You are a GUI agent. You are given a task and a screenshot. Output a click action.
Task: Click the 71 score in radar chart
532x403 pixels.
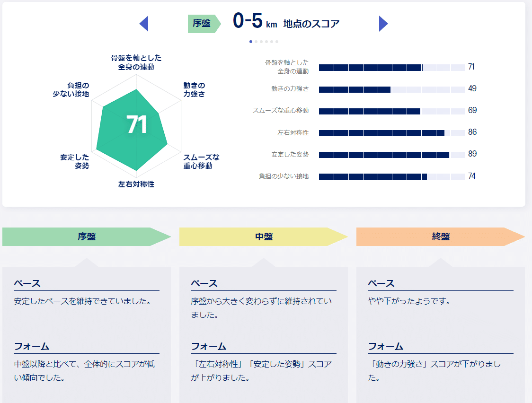point(137,125)
